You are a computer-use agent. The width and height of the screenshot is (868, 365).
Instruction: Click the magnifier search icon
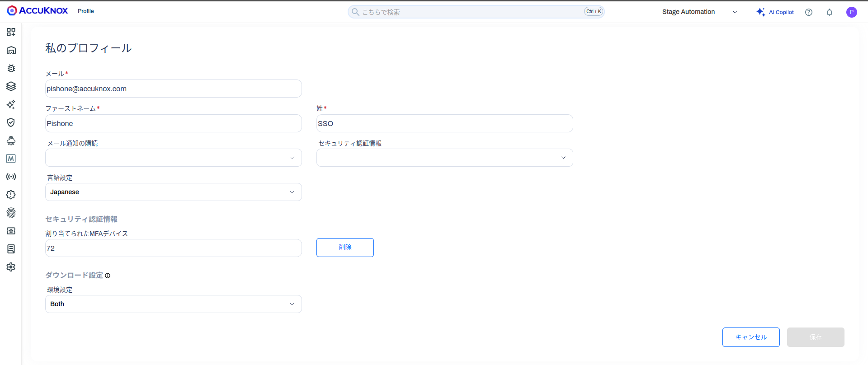coord(355,12)
